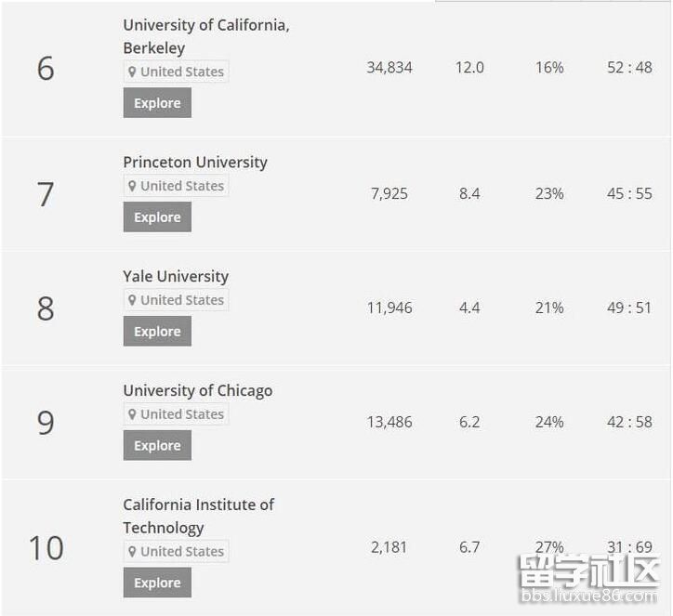Visit the University of Chicago link

198,390
